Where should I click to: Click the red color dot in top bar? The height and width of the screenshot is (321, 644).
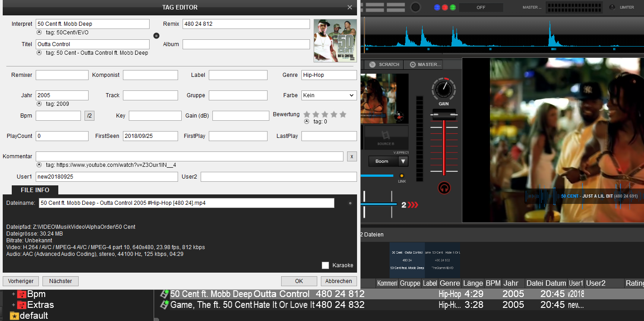445,7
